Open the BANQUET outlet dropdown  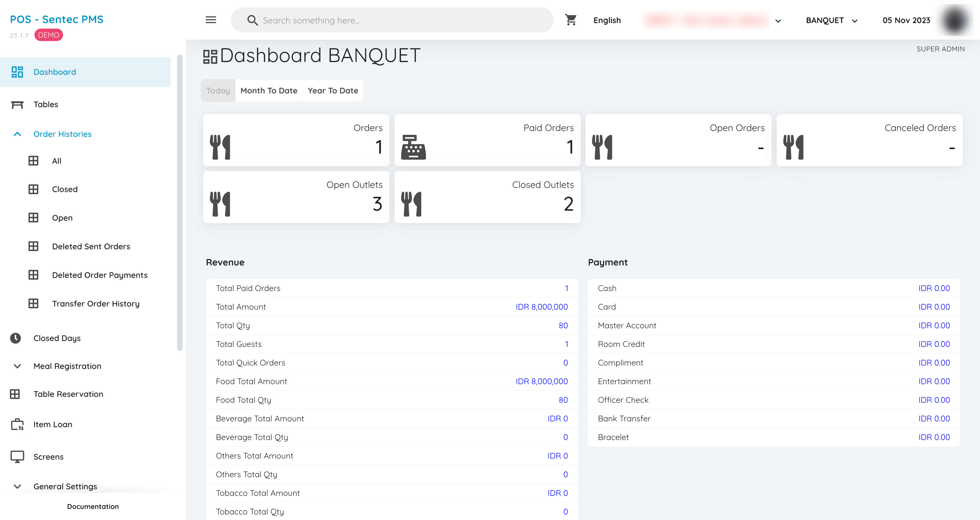pos(831,21)
